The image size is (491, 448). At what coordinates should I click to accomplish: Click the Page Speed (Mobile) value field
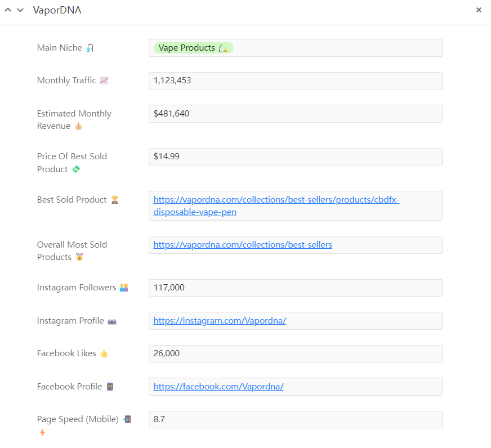[295, 419]
